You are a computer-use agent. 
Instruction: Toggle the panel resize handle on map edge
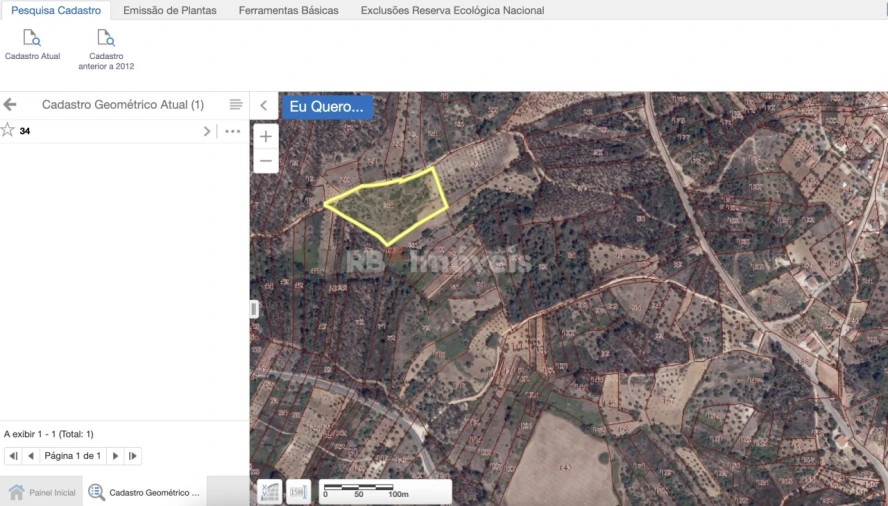[254, 309]
